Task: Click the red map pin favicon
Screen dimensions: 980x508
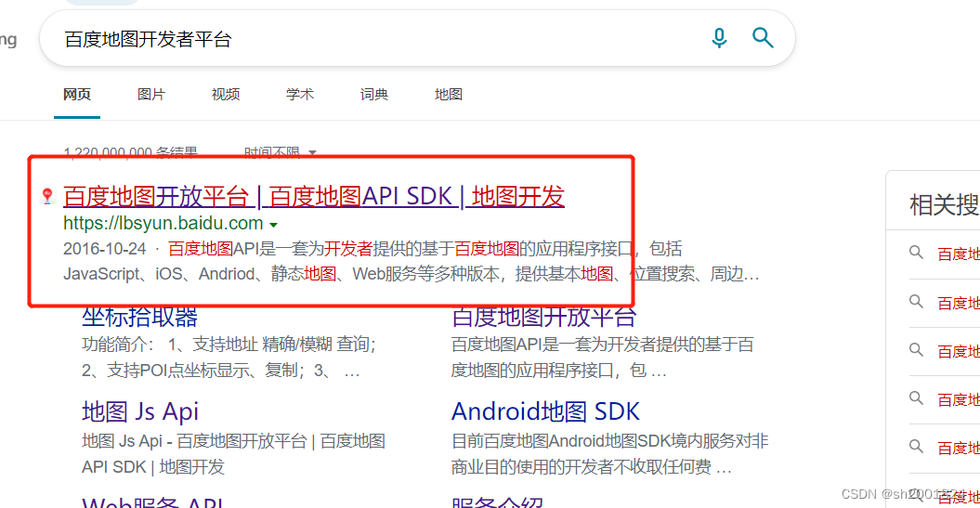Action: tap(47, 196)
